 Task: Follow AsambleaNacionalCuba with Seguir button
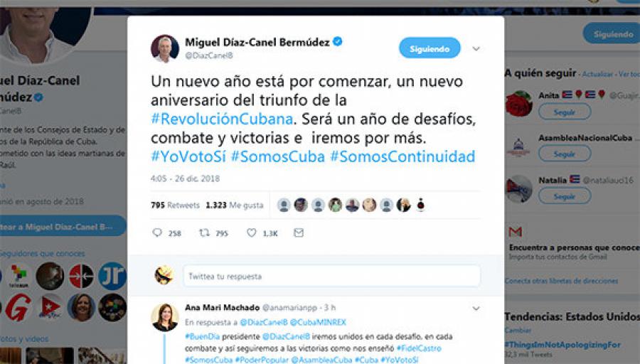tap(565, 154)
